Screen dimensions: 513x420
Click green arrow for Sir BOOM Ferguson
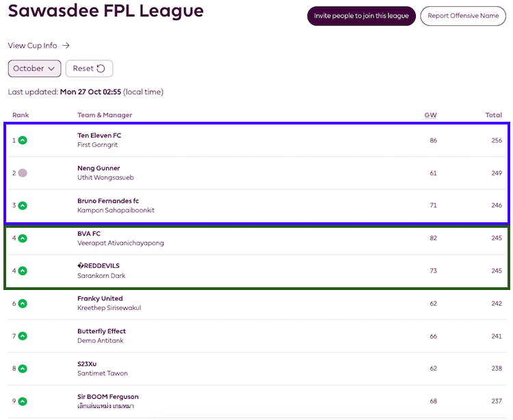point(23,401)
